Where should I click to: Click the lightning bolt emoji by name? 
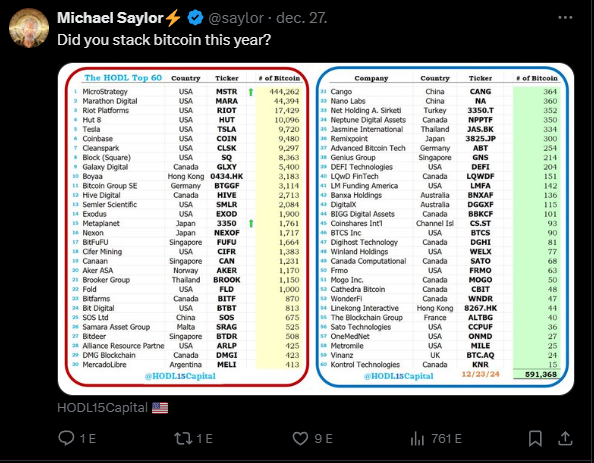click(174, 18)
